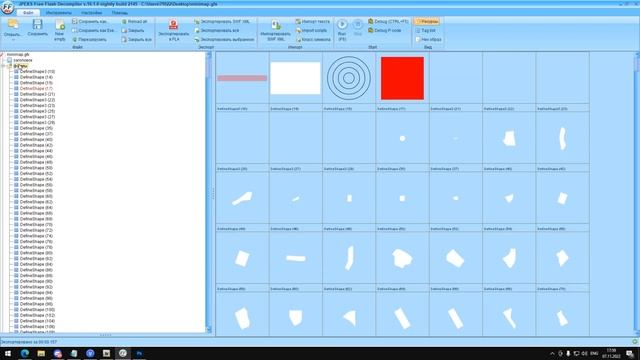The height and width of the screenshot is (360, 640).
Task: Click Экспортировать все (Export all)
Action: point(217,31)
